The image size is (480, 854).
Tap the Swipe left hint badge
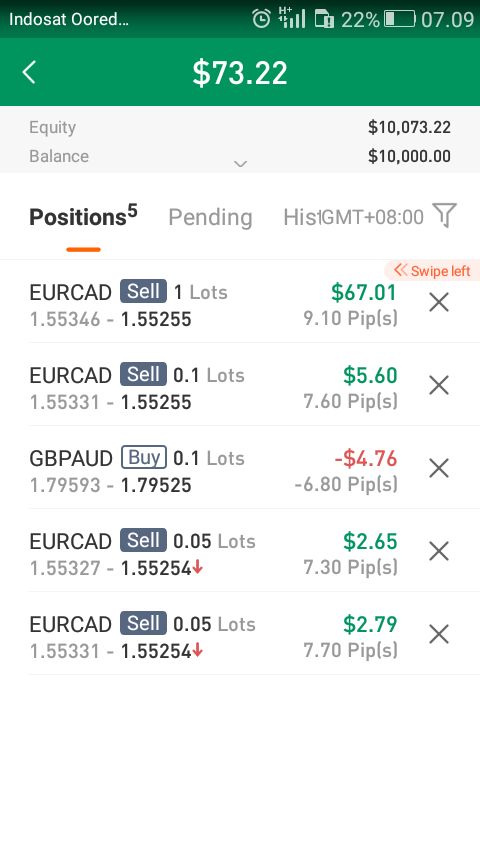click(x=432, y=271)
